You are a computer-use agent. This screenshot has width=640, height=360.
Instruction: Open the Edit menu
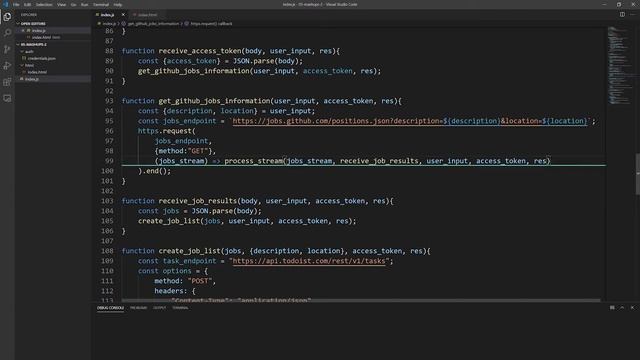pos(27,4)
